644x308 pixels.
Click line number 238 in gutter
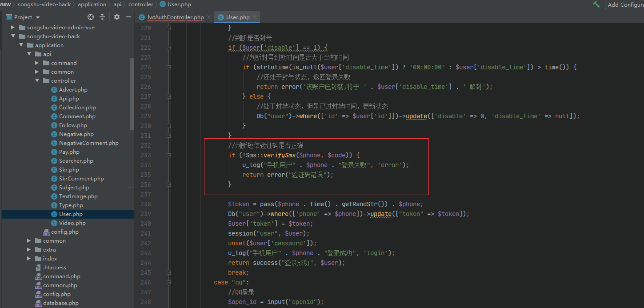point(145,204)
